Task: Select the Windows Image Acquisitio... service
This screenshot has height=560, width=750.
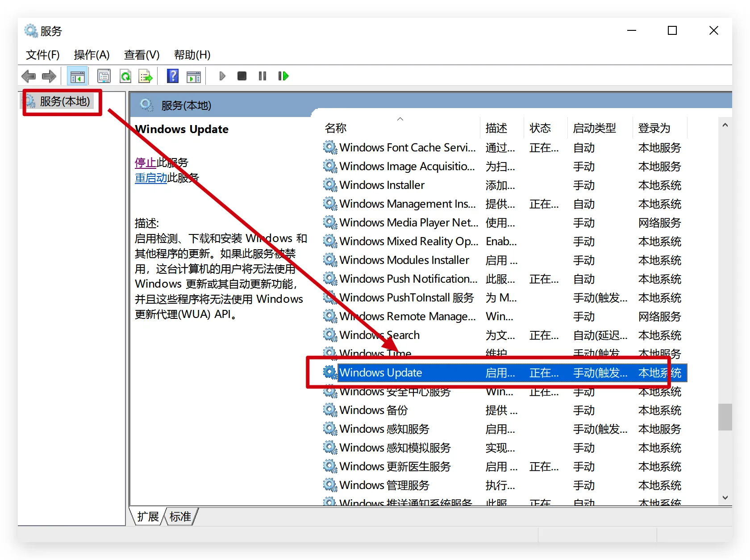Action: point(407,167)
